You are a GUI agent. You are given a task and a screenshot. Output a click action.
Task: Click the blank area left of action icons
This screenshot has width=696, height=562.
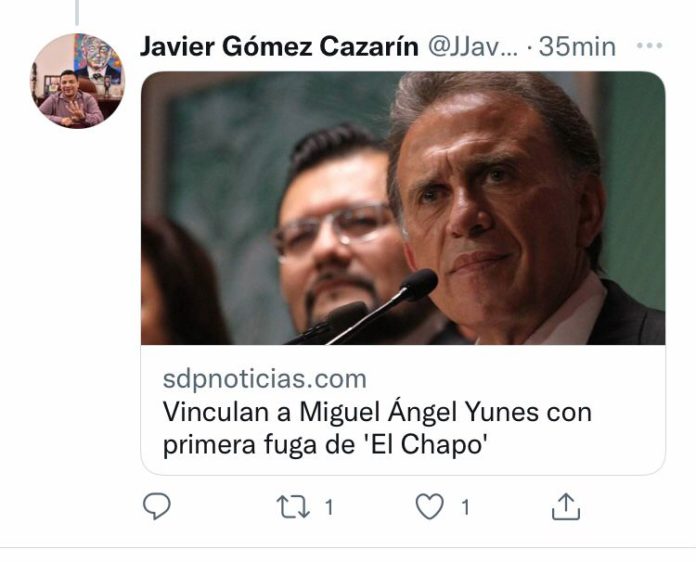(71, 506)
